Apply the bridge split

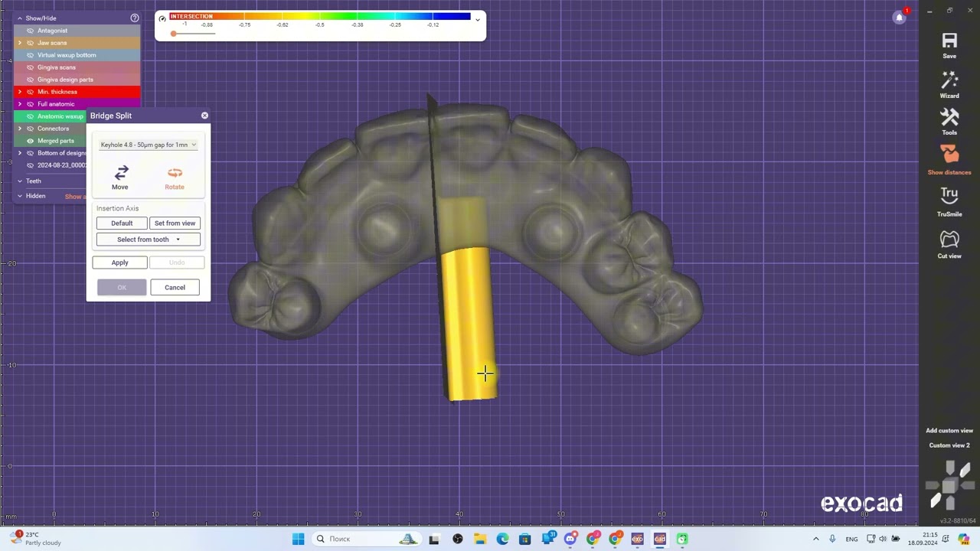click(119, 262)
